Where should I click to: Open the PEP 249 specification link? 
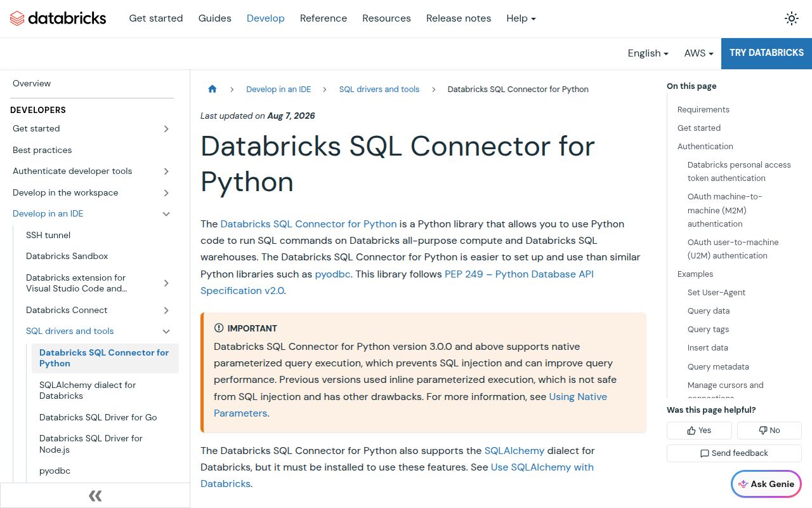click(x=397, y=282)
